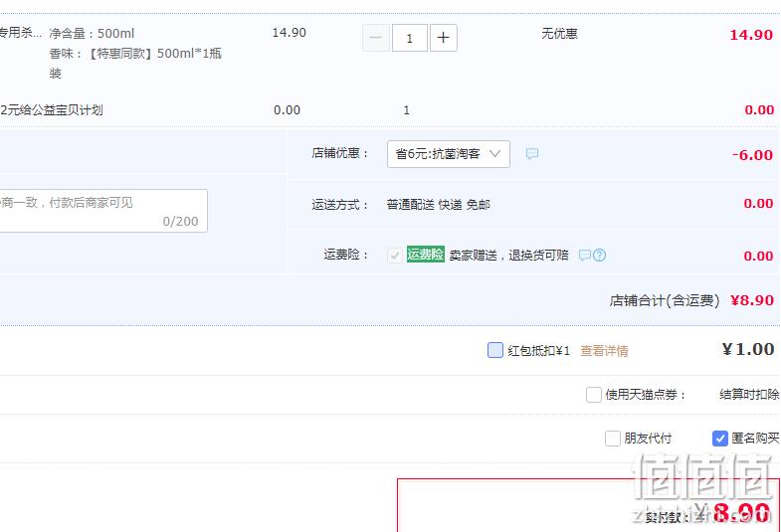Enable the 红包抵扣¥1 checkbox

point(495,350)
